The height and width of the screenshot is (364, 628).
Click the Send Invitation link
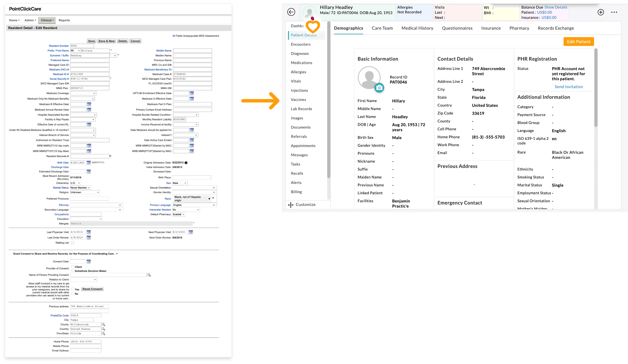569,87
